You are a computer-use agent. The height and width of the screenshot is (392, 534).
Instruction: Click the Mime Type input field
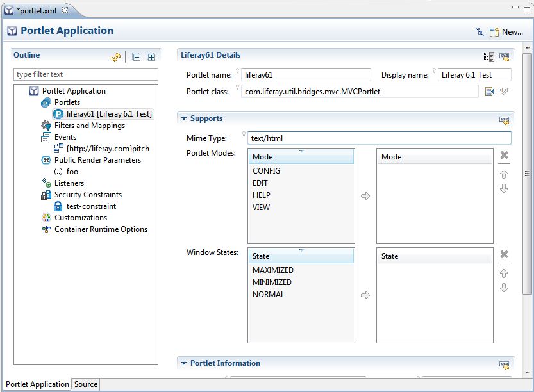click(380, 138)
